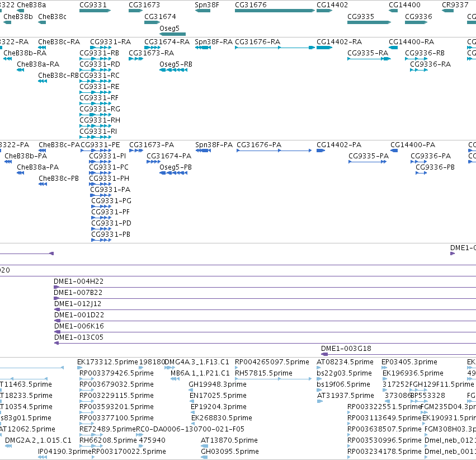Select EST AT08234.5prime

coord(345,362)
